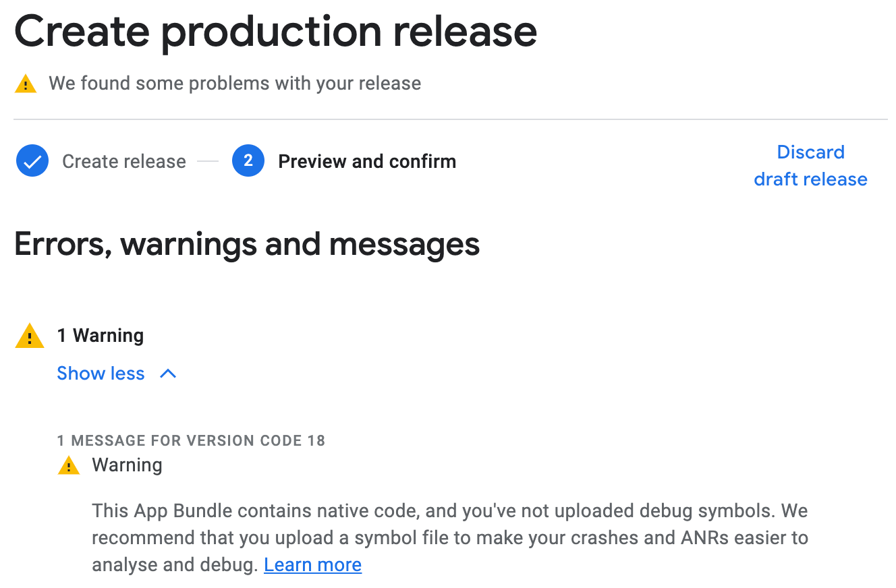
Task: Click warning triangle next to 1 Warning
Action: pos(30,336)
